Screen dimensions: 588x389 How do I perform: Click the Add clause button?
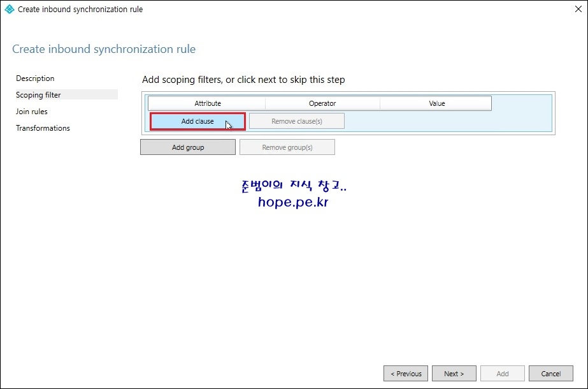[197, 121]
